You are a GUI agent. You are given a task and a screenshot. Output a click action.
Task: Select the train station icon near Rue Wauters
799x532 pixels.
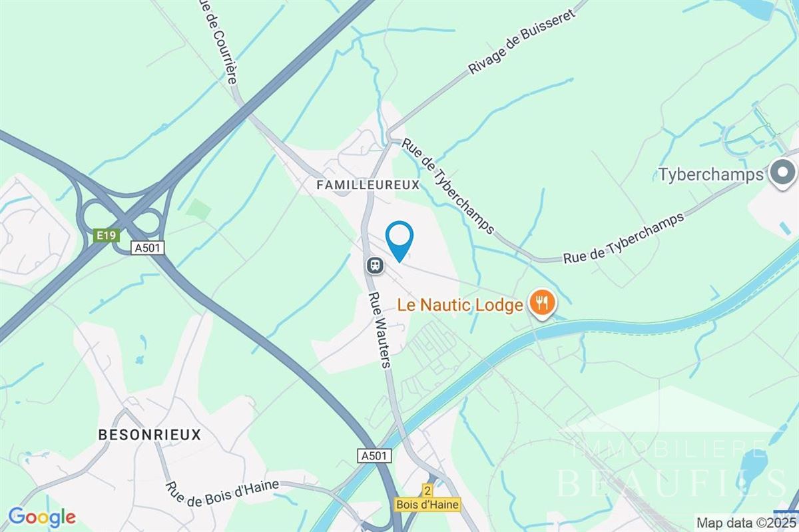tap(375, 266)
